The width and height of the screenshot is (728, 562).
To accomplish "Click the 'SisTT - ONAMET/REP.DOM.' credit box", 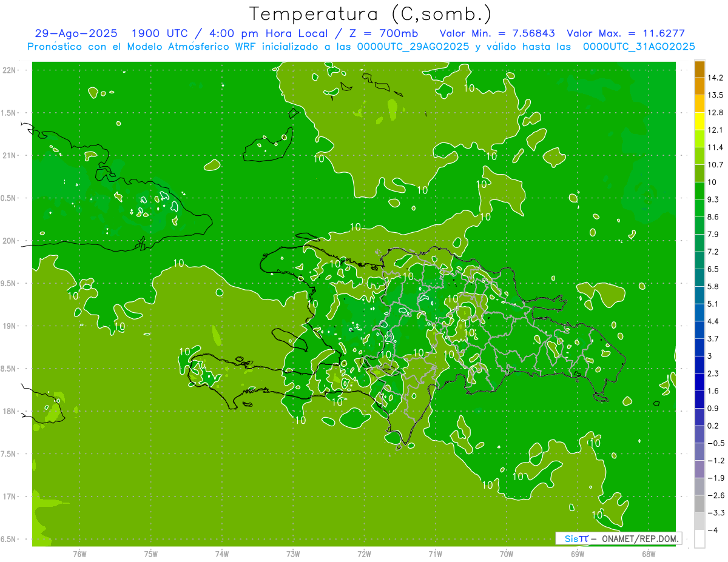I will pyautogui.click(x=618, y=538).
